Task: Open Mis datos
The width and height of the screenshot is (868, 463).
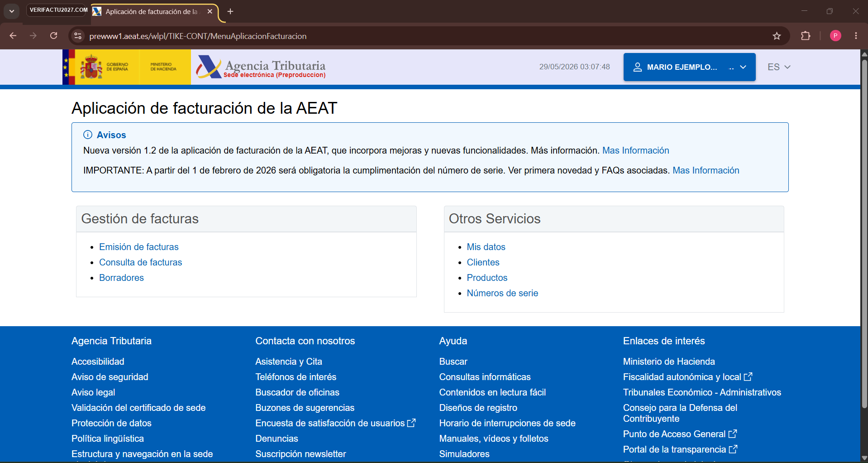Action: tap(486, 247)
